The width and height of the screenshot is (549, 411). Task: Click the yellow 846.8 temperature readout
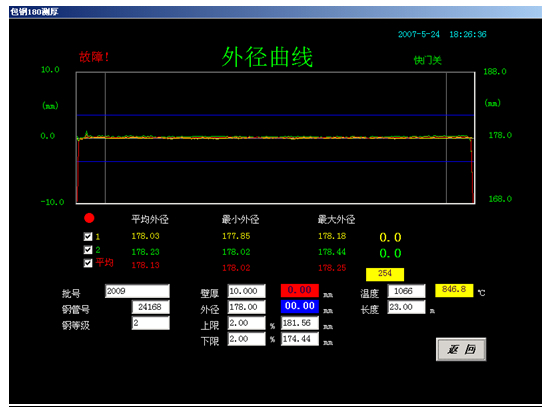coord(454,290)
